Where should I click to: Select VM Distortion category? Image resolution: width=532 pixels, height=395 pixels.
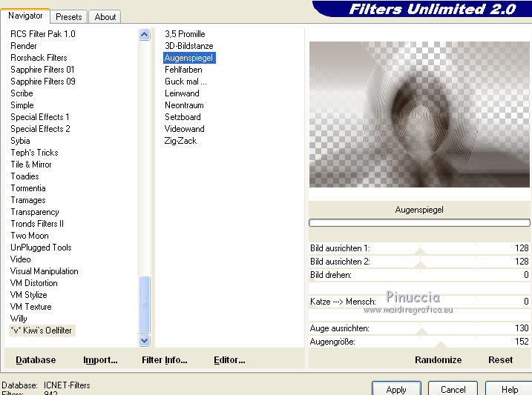pyautogui.click(x=33, y=283)
